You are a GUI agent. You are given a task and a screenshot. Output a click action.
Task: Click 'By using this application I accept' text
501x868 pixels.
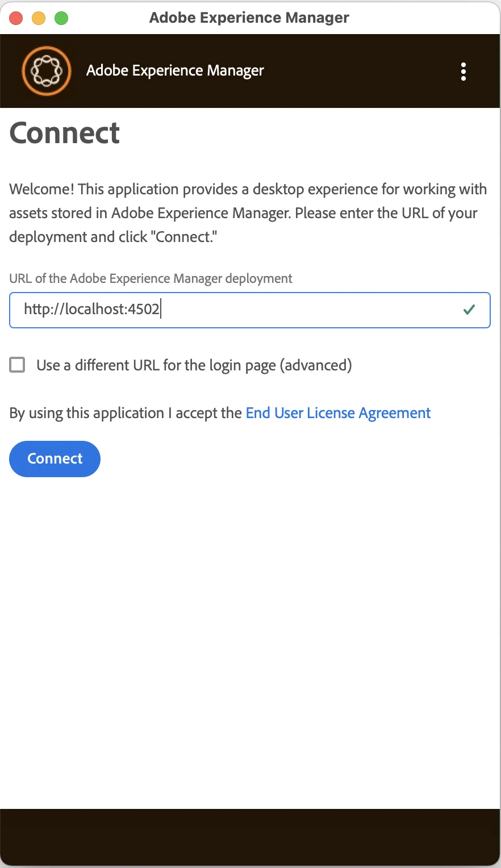pos(126,413)
